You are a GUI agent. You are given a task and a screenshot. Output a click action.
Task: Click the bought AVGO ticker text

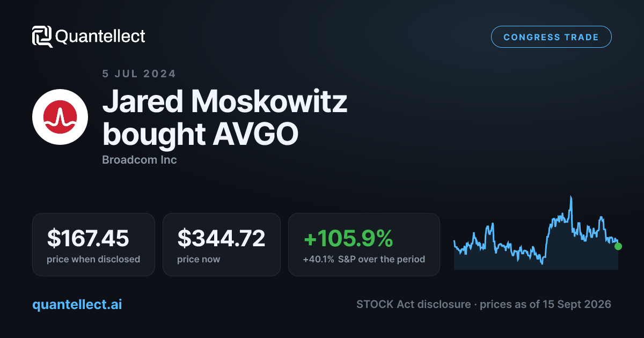pos(200,134)
